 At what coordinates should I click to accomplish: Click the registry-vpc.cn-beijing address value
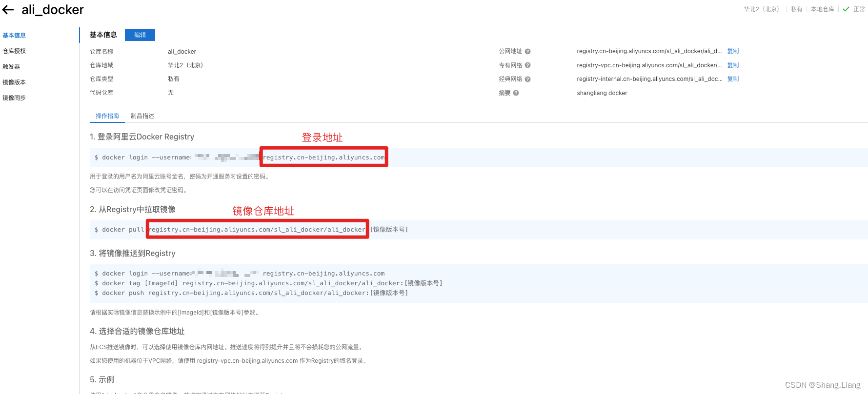649,65
